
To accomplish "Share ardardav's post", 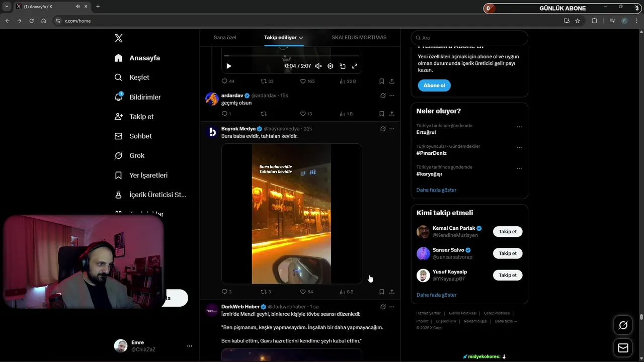I will 392,114.
